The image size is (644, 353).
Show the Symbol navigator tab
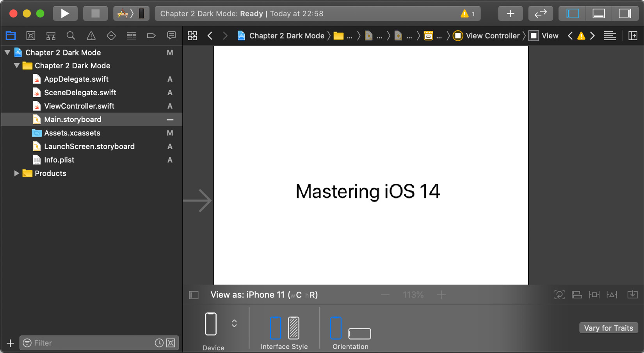51,36
